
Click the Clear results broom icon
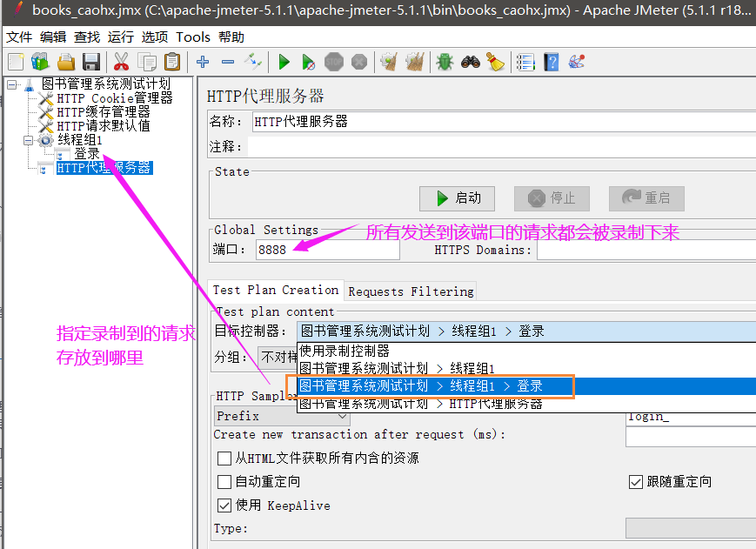click(x=389, y=62)
